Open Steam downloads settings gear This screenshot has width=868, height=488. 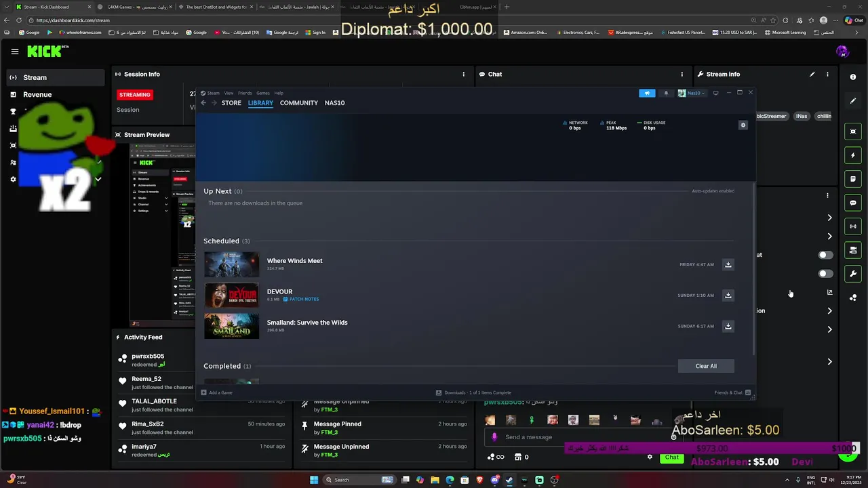pos(743,125)
